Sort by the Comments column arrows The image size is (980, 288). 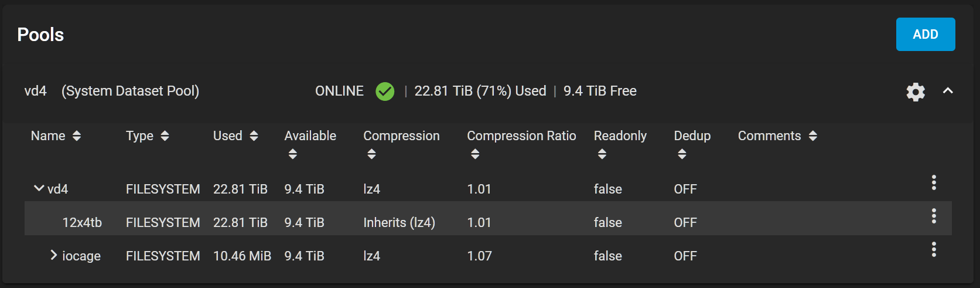(812, 136)
